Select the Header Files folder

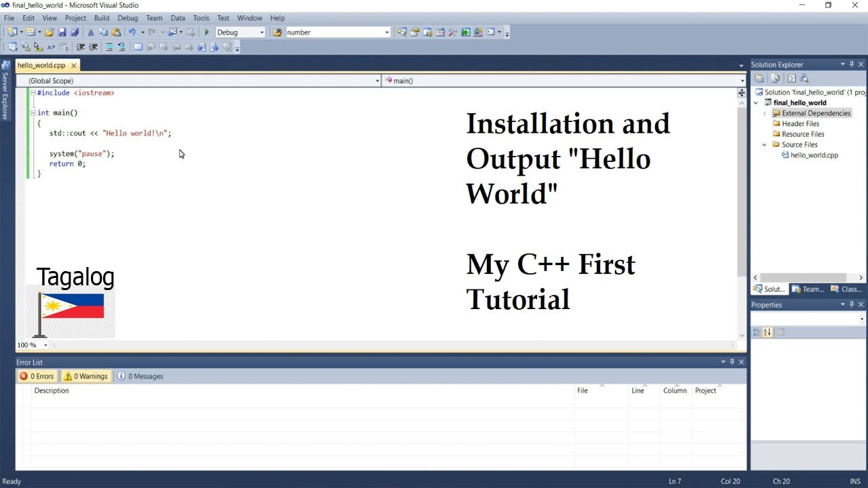pos(800,124)
